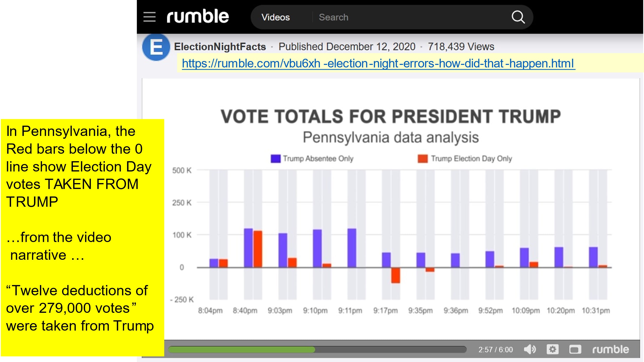Click the ElectionNightFacts channel avatar
The width and height of the screenshot is (644, 362).
coord(156,47)
